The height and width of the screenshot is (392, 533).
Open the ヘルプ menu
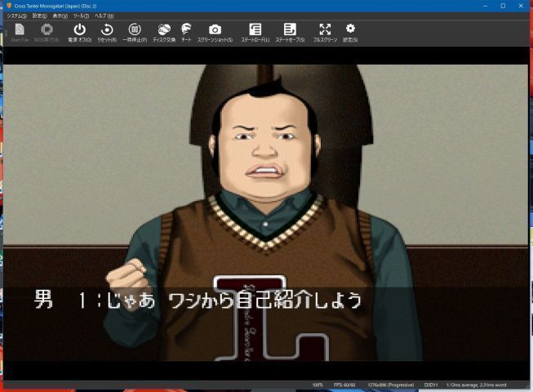click(x=104, y=16)
